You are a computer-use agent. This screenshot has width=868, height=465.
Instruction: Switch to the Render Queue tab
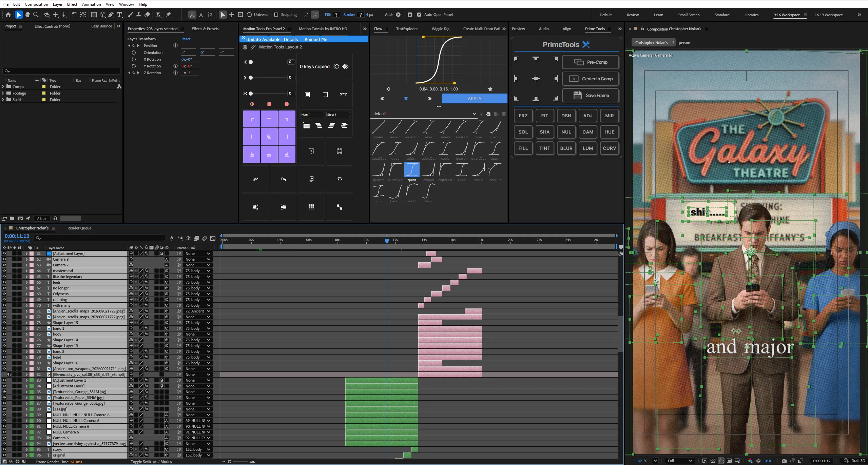(x=79, y=228)
